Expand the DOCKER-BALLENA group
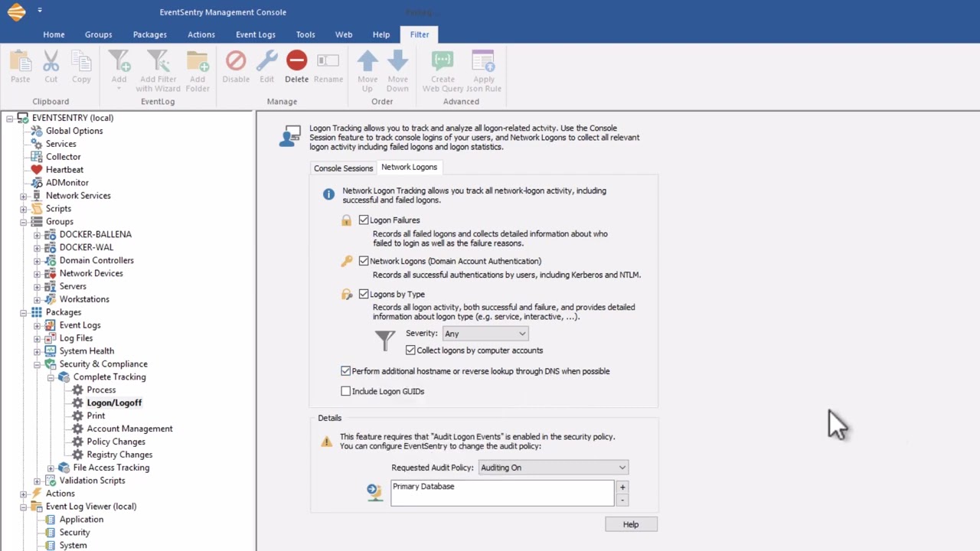This screenshot has width=980, height=551. pos(37,235)
